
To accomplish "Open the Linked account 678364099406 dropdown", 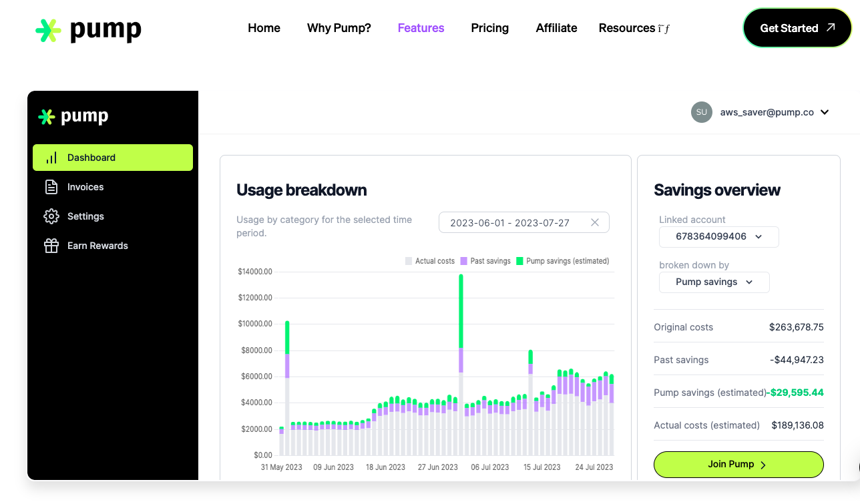I will coord(718,236).
